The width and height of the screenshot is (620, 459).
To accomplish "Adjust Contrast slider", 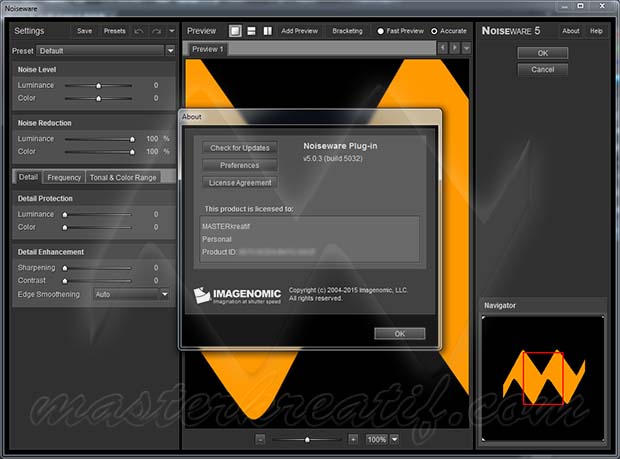I will [65, 281].
